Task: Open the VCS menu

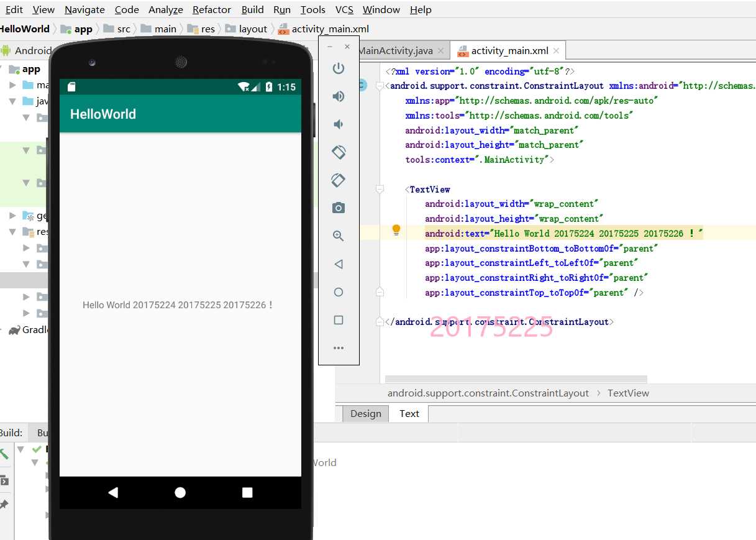Action: click(344, 9)
